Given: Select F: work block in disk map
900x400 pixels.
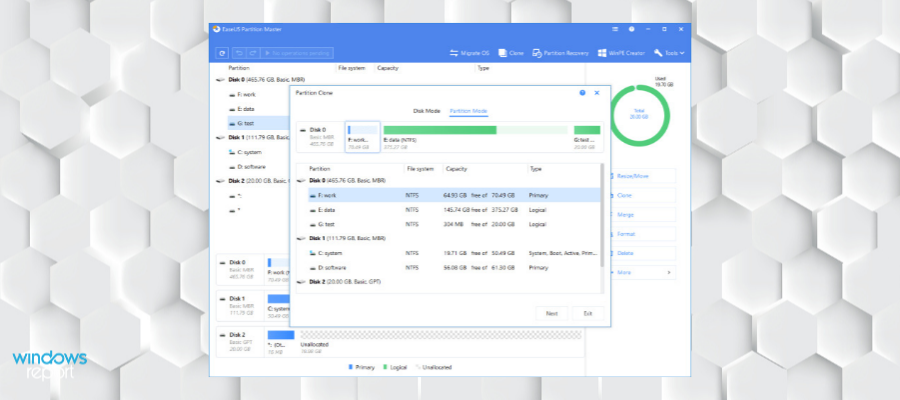Looking at the screenshot, I should click(362, 137).
